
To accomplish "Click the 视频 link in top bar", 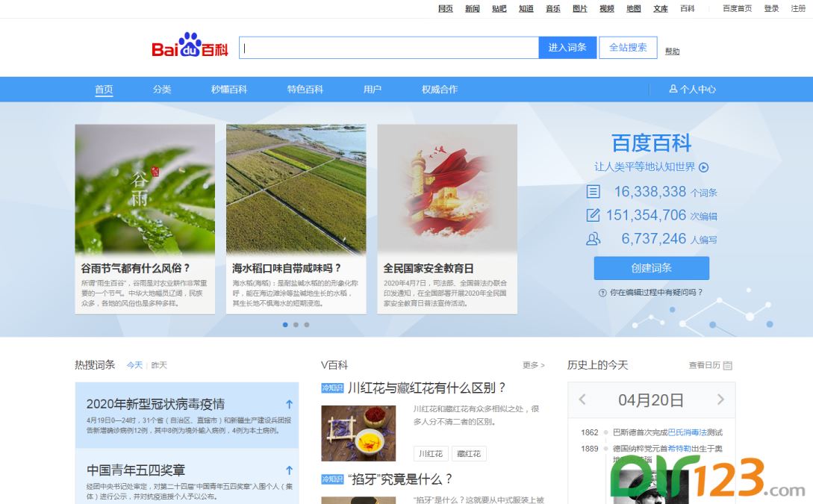I will 607,8.
